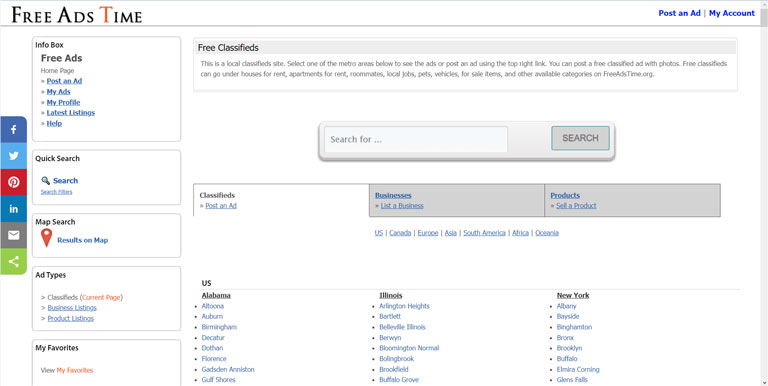The width and height of the screenshot is (768, 386).
Task: Select the Classifieds tab
Action: 281,200
